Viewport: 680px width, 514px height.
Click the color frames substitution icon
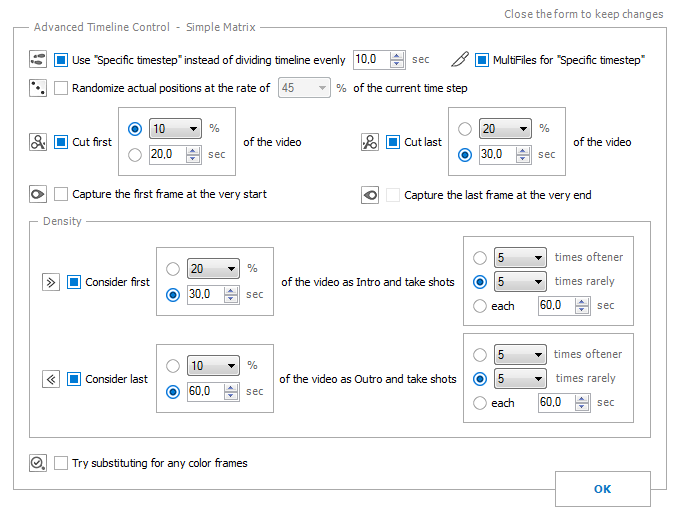click(x=38, y=463)
